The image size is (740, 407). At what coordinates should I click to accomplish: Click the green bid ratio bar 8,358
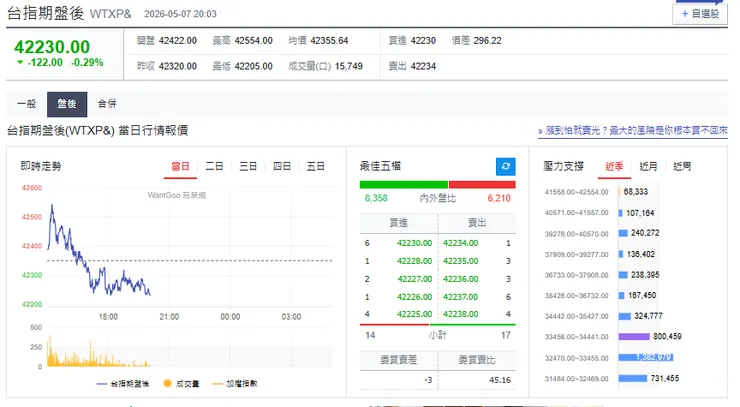[404, 185]
